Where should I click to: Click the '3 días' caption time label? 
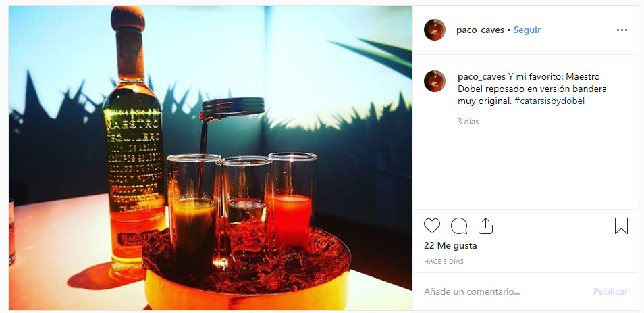click(x=468, y=122)
